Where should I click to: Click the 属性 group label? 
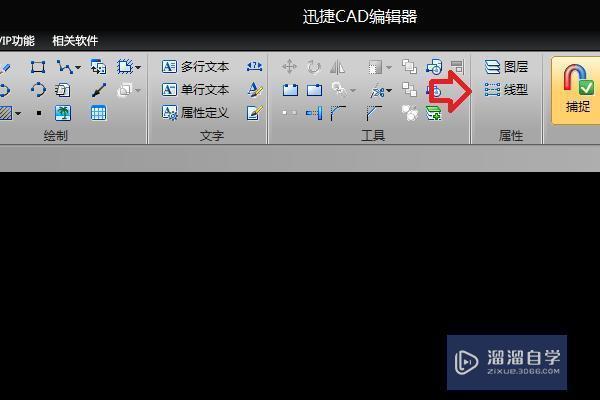point(510,136)
